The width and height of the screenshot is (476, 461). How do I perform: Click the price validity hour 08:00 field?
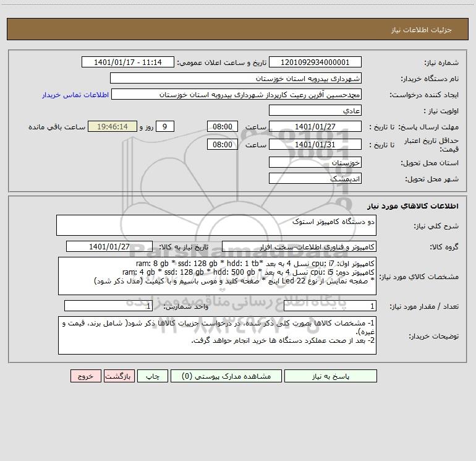(x=222, y=145)
